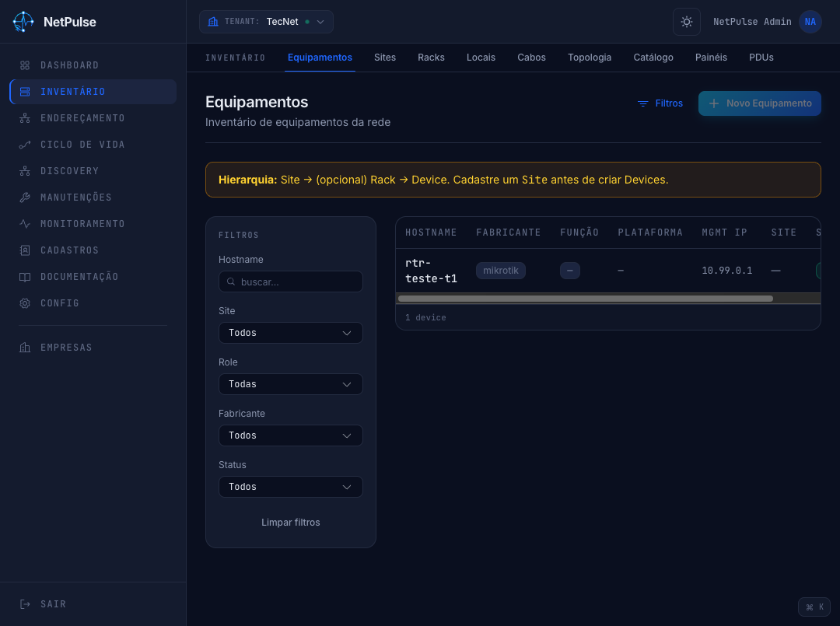This screenshot has height=626, width=840.
Task: Click the MGMT IP column header
Action: click(724, 233)
